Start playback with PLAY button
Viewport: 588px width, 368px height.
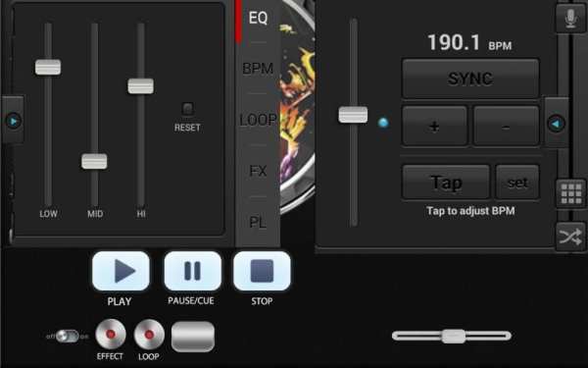(121, 271)
